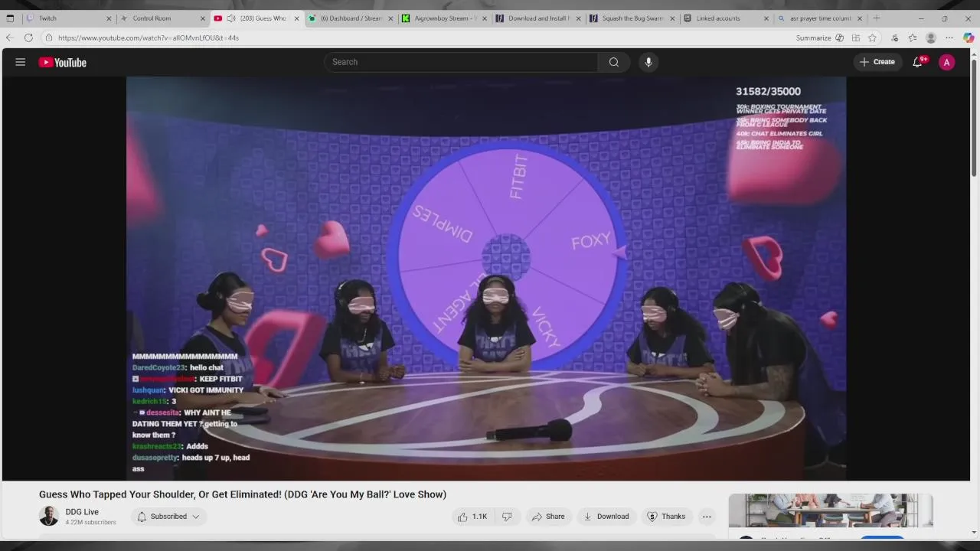Click Summarize in the address bar
Screen dimensions: 980x551
(813, 37)
